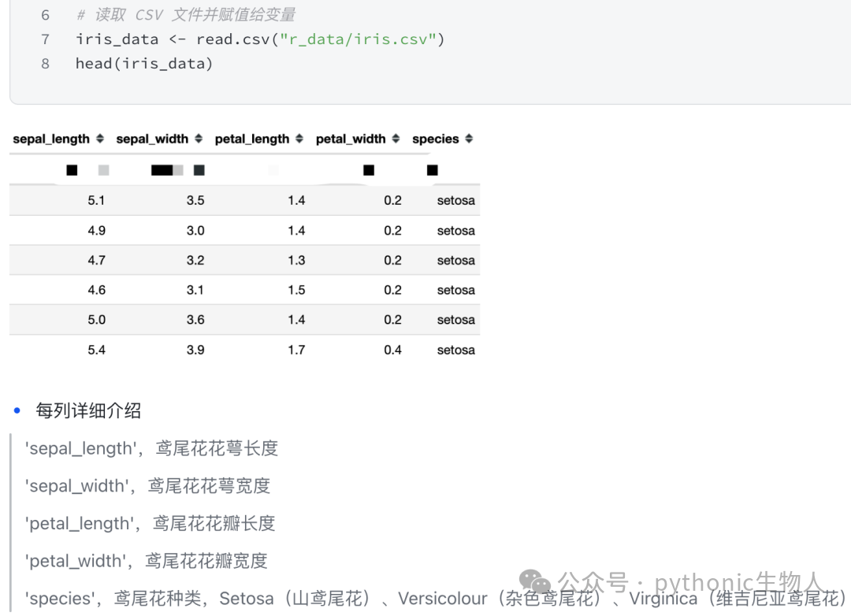The height and width of the screenshot is (616, 851).
Task: Click the 每列详细介绍 bullet heading
Action: point(88,411)
